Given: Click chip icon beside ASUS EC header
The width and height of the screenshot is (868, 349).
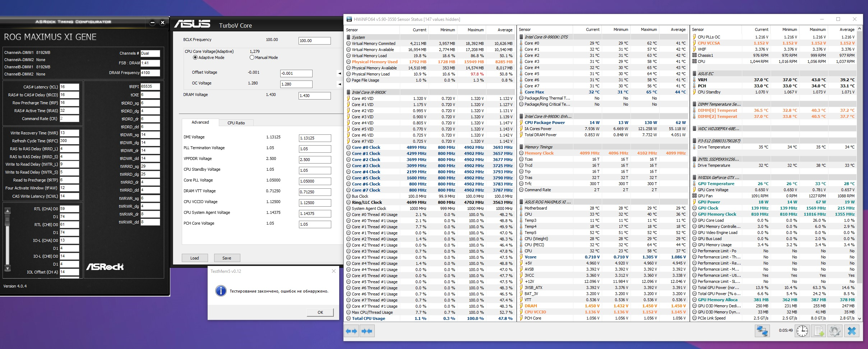Looking at the screenshot, I should coord(694,74).
